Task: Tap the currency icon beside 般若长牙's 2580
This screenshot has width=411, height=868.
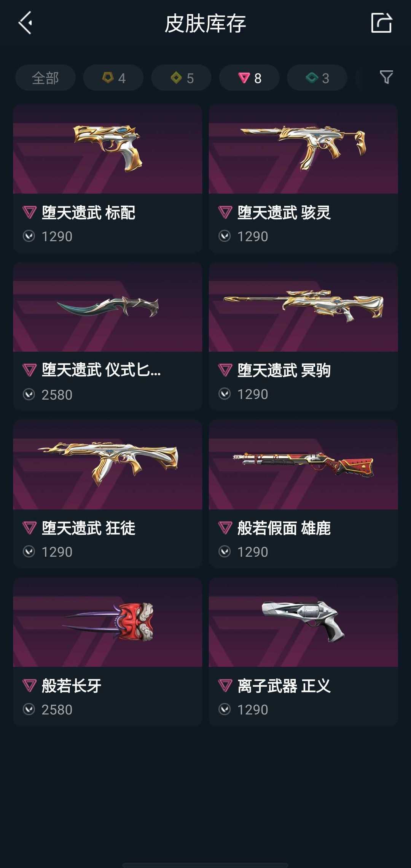Action: coord(29,709)
